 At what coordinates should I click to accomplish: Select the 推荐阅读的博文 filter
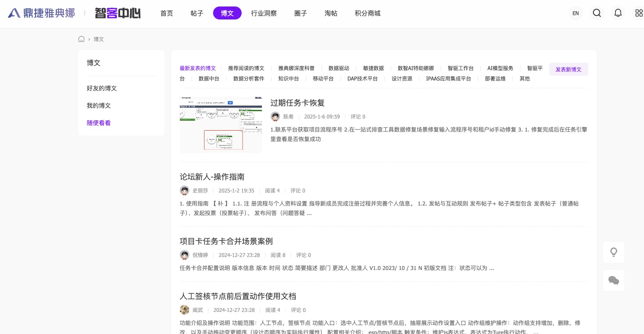coord(246,68)
